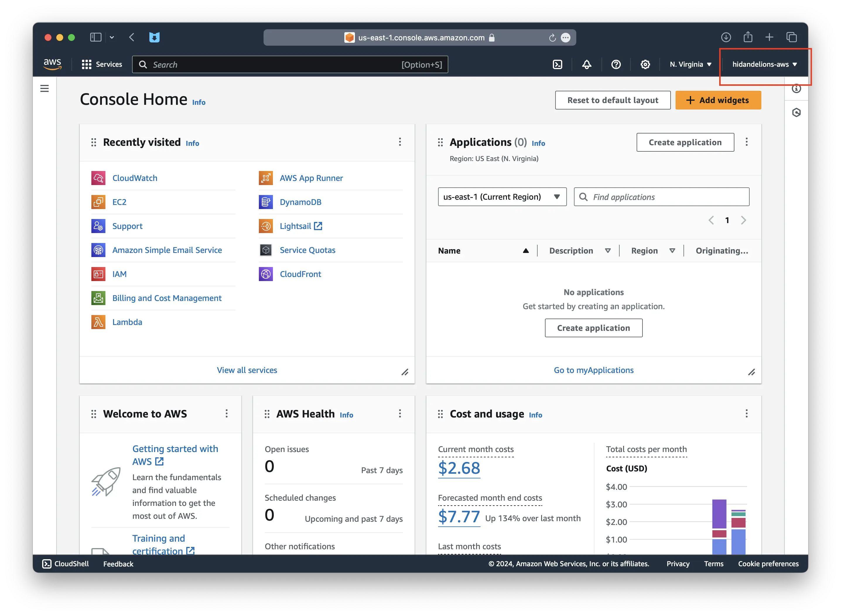Viewport: 841px width, 616px height.
Task: Open the help question mark menu
Action: click(616, 64)
